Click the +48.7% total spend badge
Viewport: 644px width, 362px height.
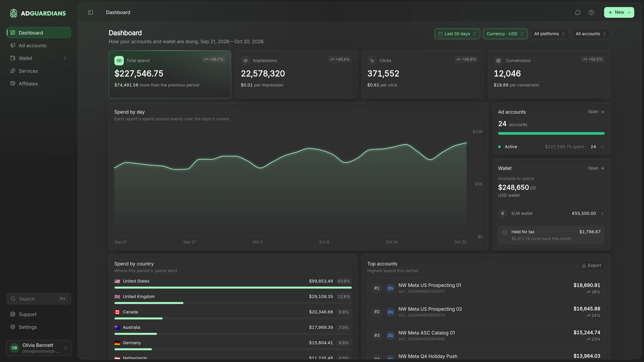[213, 59]
